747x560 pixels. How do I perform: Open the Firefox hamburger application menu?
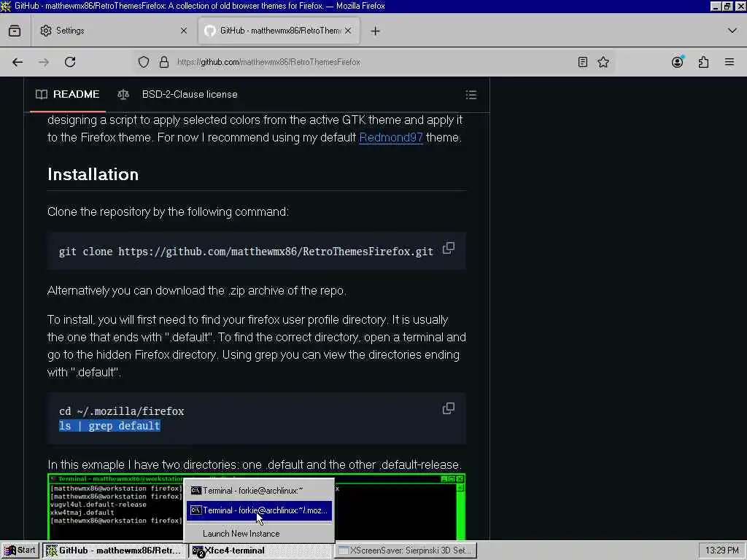(x=729, y=62)
